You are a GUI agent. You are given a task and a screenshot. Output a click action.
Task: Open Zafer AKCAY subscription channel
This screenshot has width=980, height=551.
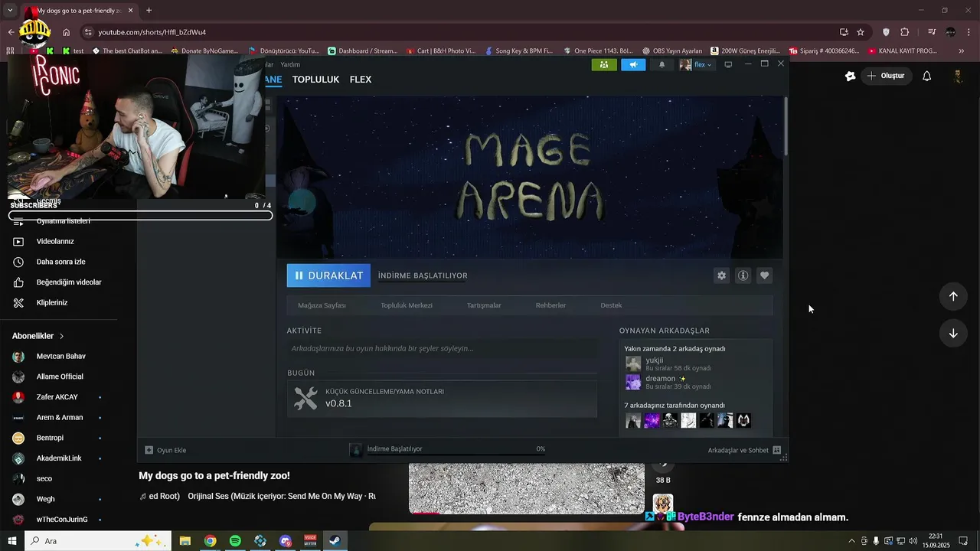[59, 397]
